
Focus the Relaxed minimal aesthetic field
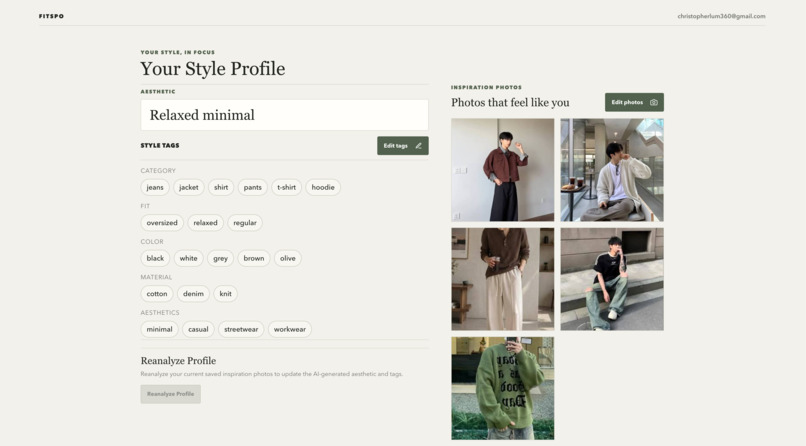pos(284,115)
